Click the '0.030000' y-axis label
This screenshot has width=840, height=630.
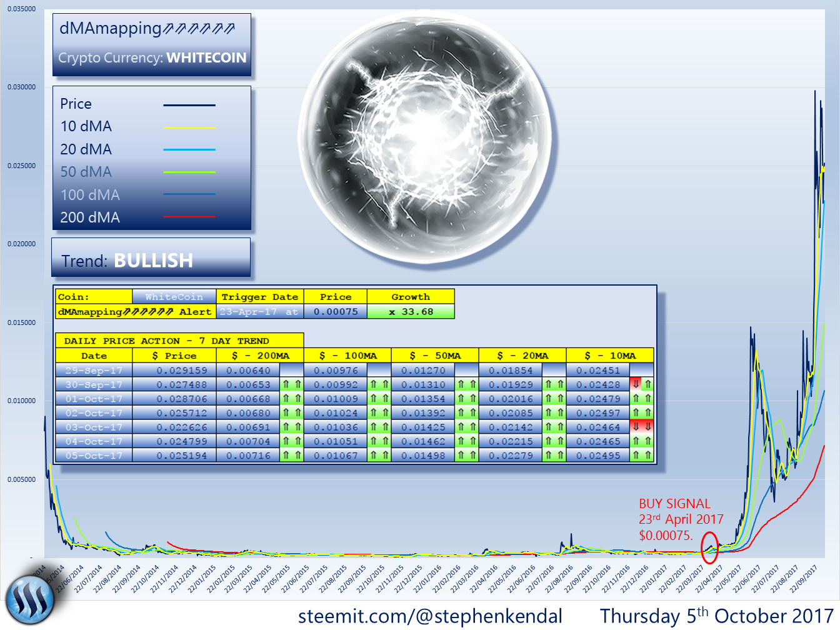21,87
